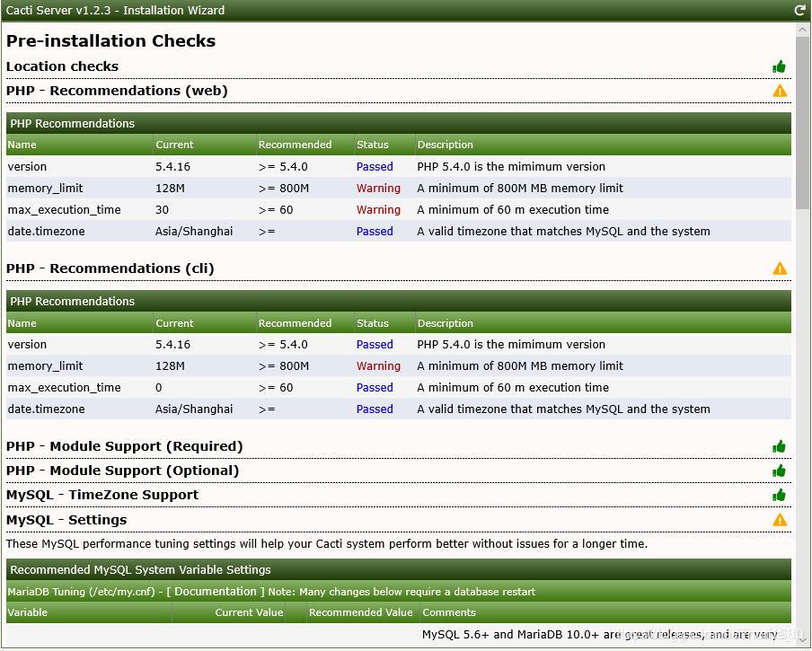Click the refresh icon in the title bar
This screenshot has width=812, height=651.
[800, 10]
